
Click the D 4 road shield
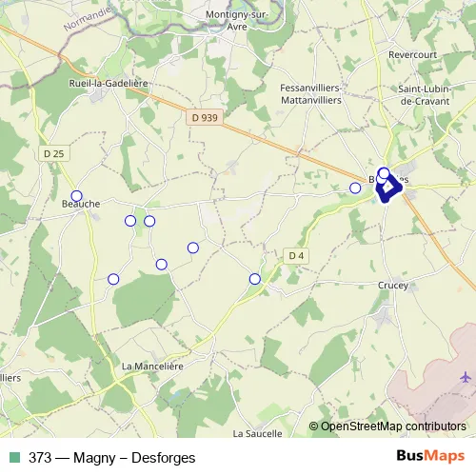296,256
